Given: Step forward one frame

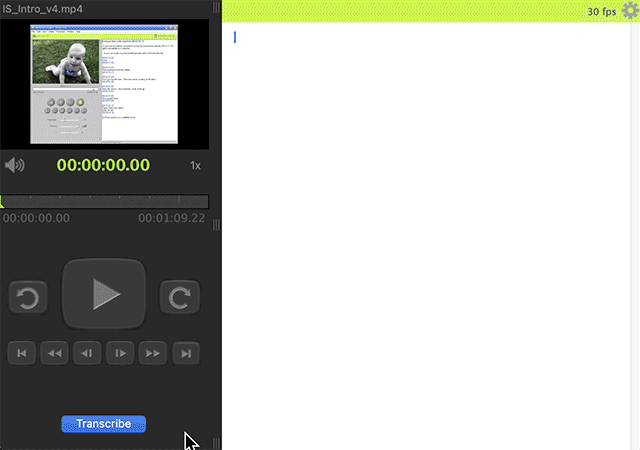Looking at the screenshot, I should pyautogui.click(x=120, y=352).
